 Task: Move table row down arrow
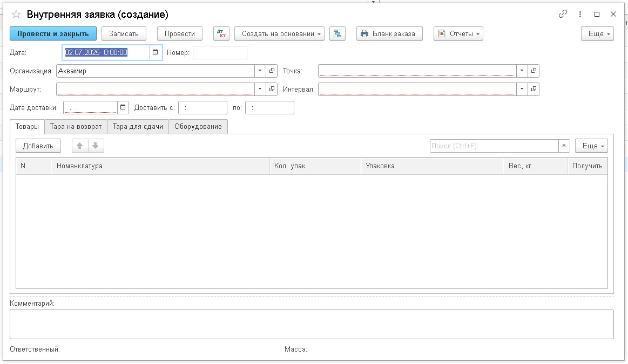[x=96, y=146]
